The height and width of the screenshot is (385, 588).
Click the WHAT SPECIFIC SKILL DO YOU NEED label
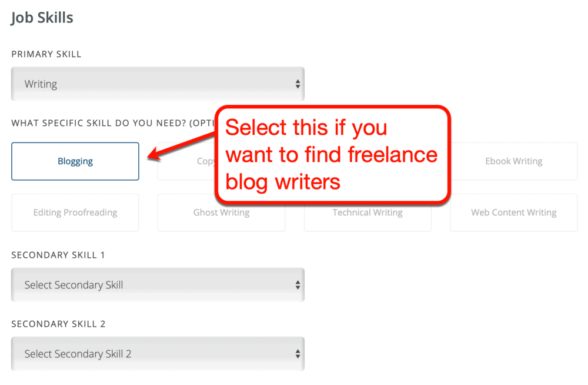click(112, 123)
